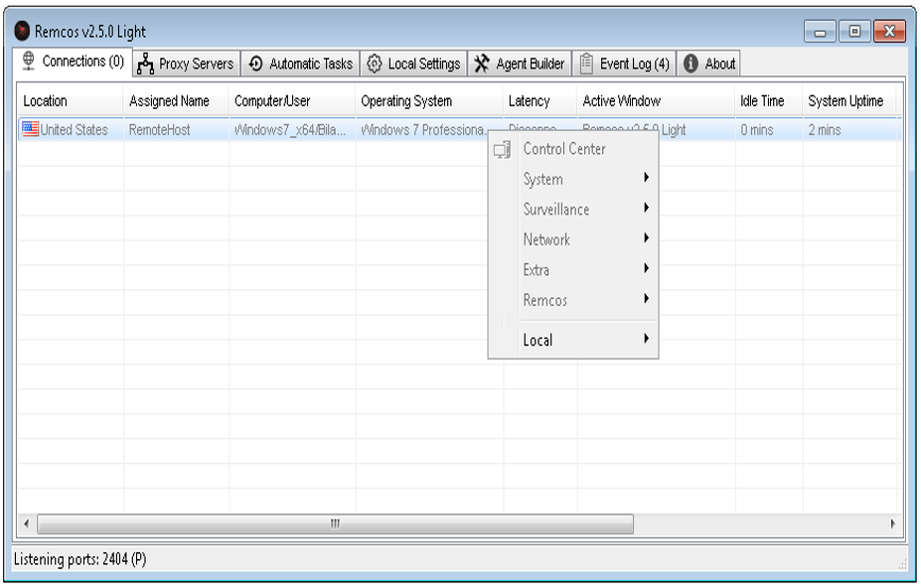Select the Remcos context menu item
This screenshot has height=588, width=921.
545,300
